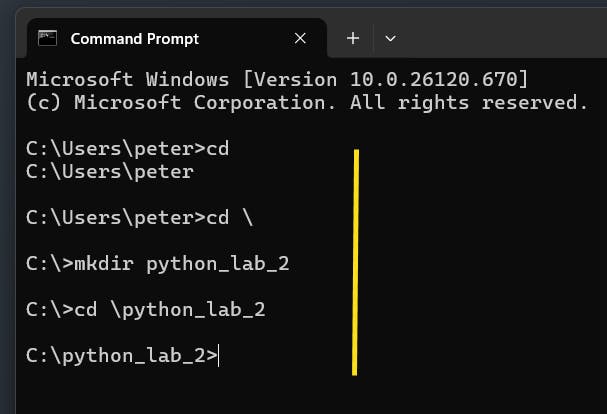Expand the new-tab profile dropdown chevron
Image resolution: width=607 pixels, height=414 pixels.
tap(390, 38)
